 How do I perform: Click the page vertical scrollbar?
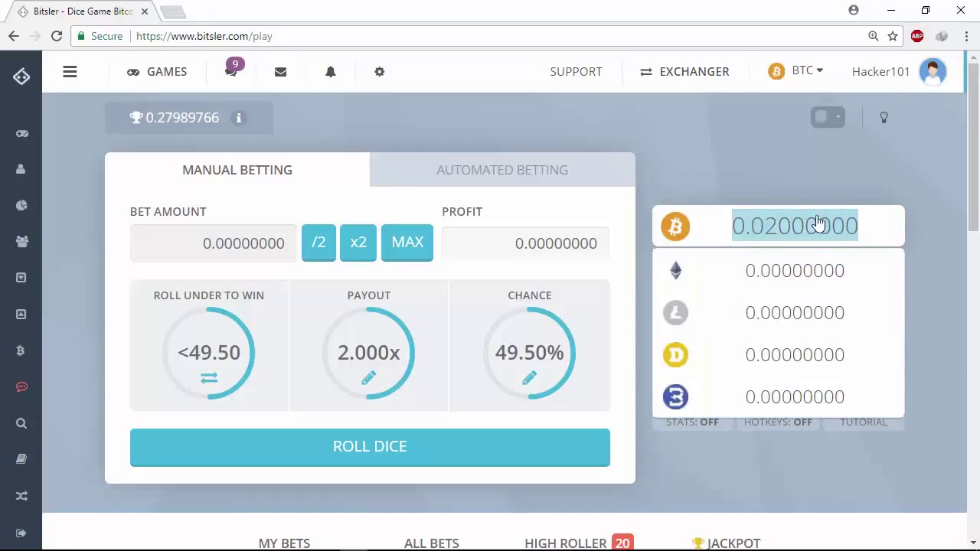click(973, 145)
